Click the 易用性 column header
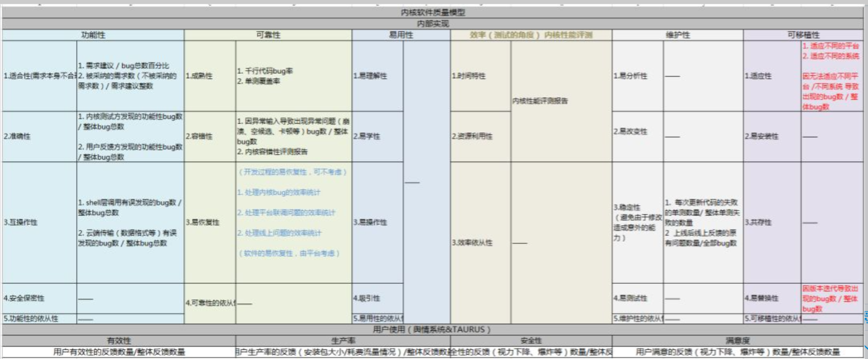 click(401, 35)
